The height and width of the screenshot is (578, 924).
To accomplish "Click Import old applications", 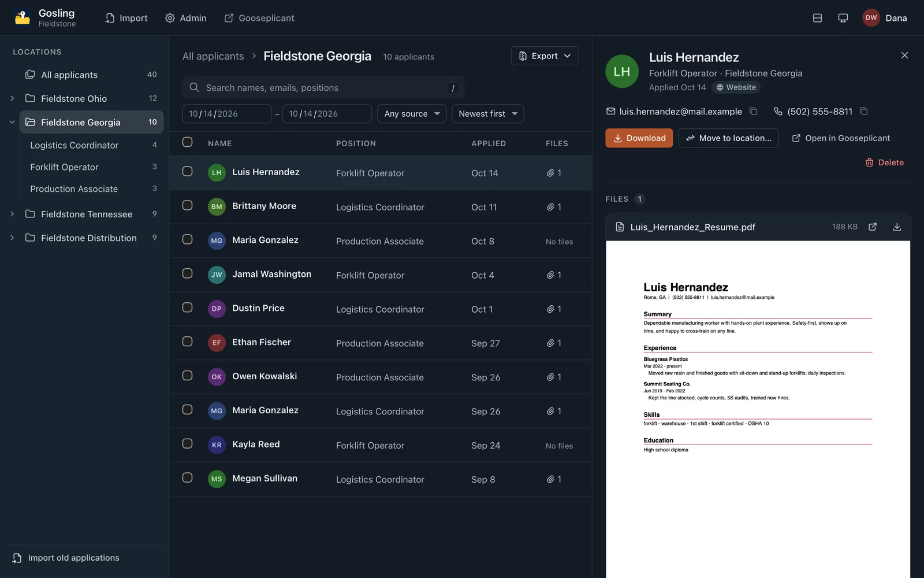I will coord(66,558).
